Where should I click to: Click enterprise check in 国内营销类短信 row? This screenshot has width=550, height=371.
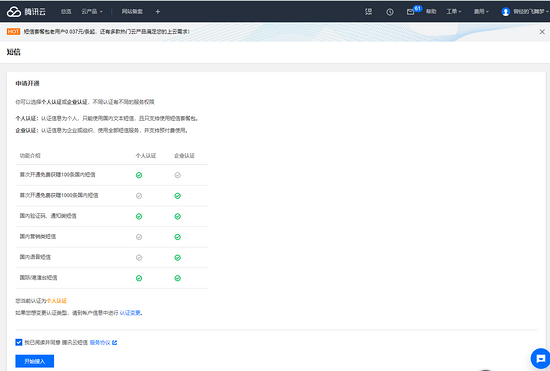[177, 237]
